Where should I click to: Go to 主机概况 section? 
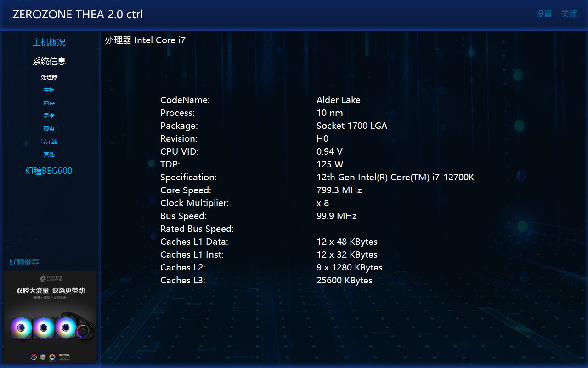[49, 42]
